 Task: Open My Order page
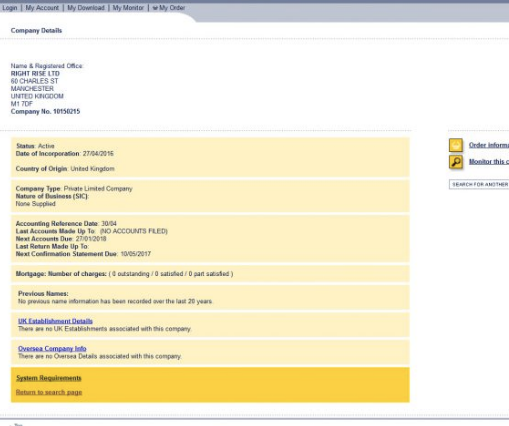point(172,8)
